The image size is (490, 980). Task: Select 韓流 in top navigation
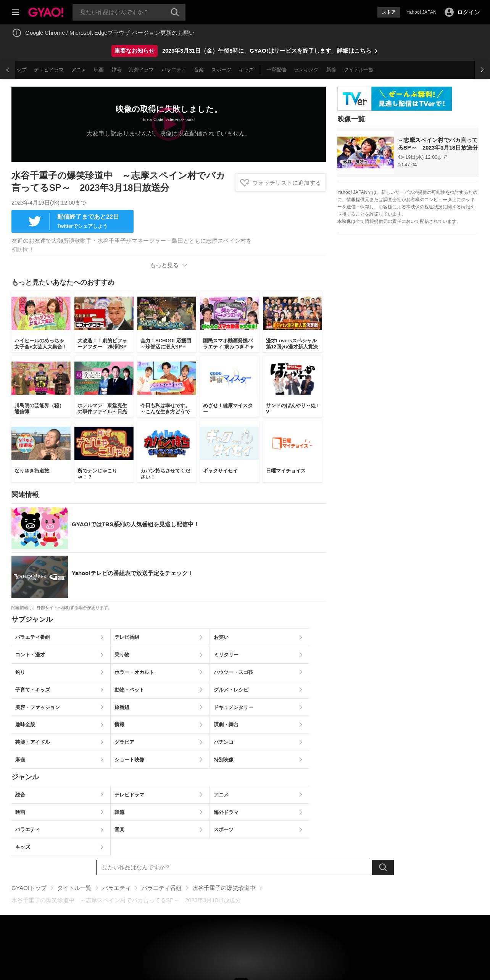(x=116, y=70)
